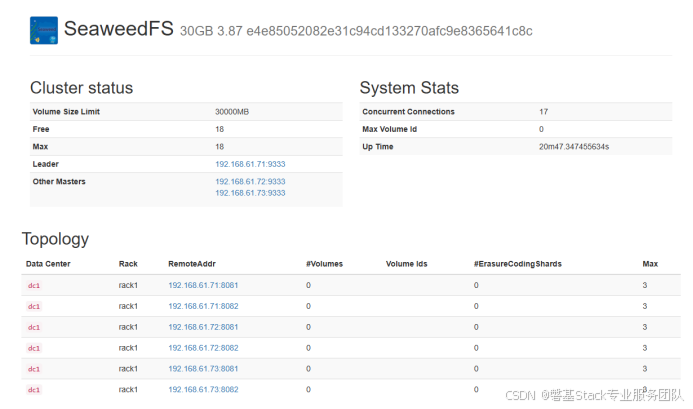Open volume server 192.168.61.73:8081 link
693x409 pixels.
(x=203, y=369)
